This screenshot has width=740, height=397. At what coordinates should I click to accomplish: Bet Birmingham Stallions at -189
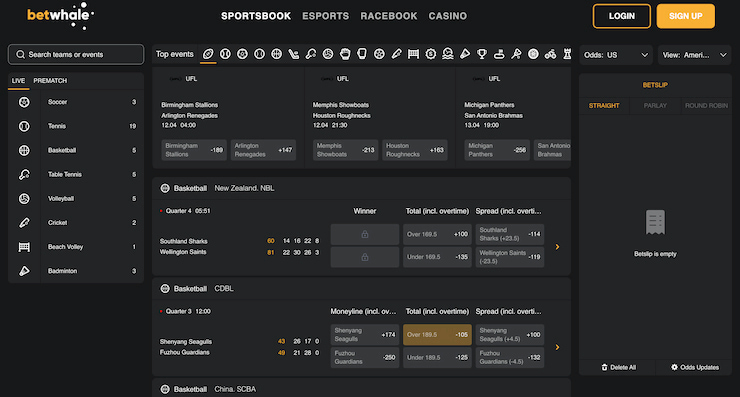coord(194,150)
